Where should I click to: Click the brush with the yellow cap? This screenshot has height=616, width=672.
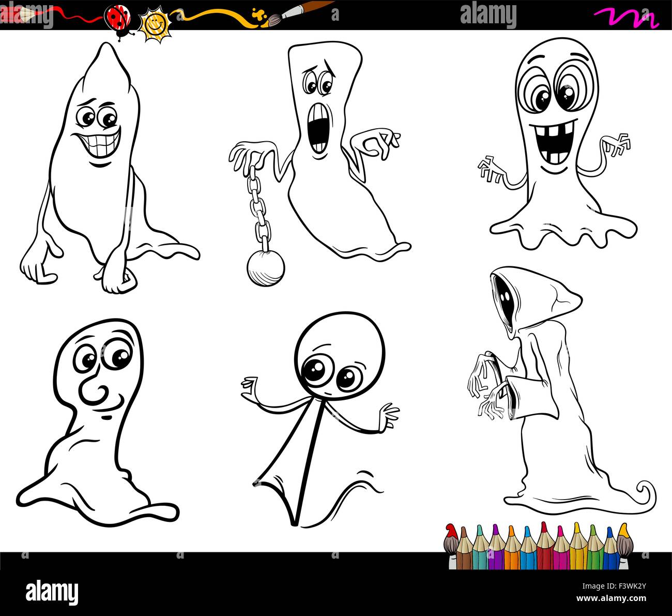[x=624, y=547]
